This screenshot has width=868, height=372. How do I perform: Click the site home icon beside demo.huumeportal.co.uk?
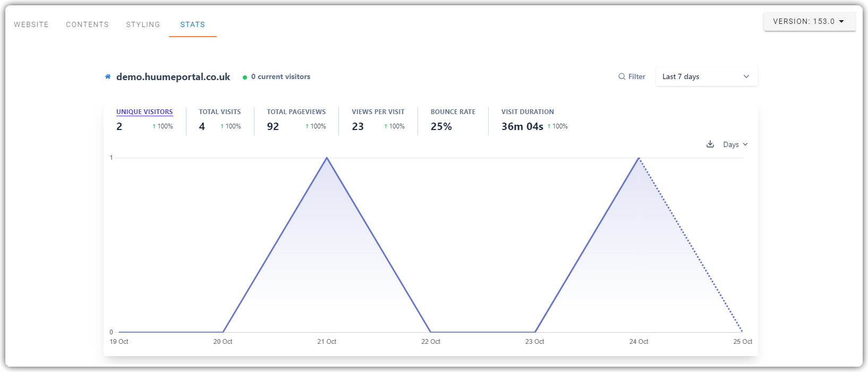[108, 76]
